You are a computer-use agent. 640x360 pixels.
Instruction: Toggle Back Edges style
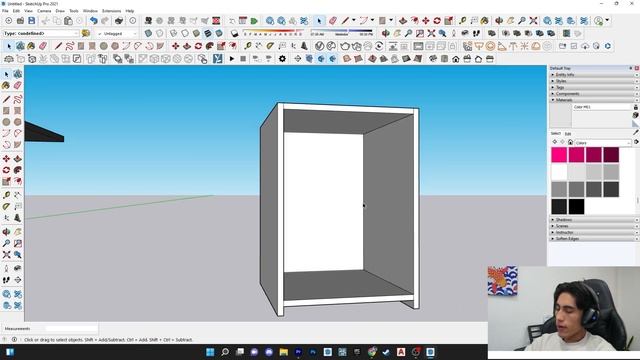[160, 33]
